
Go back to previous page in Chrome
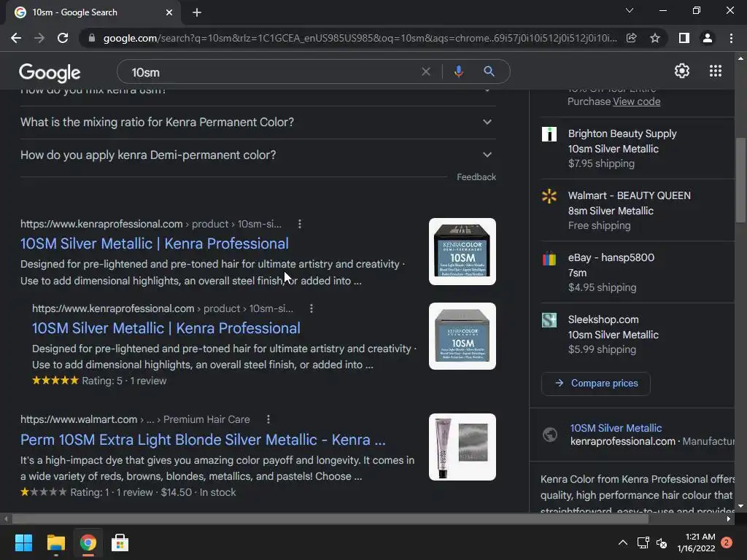(x=16, y=38)
